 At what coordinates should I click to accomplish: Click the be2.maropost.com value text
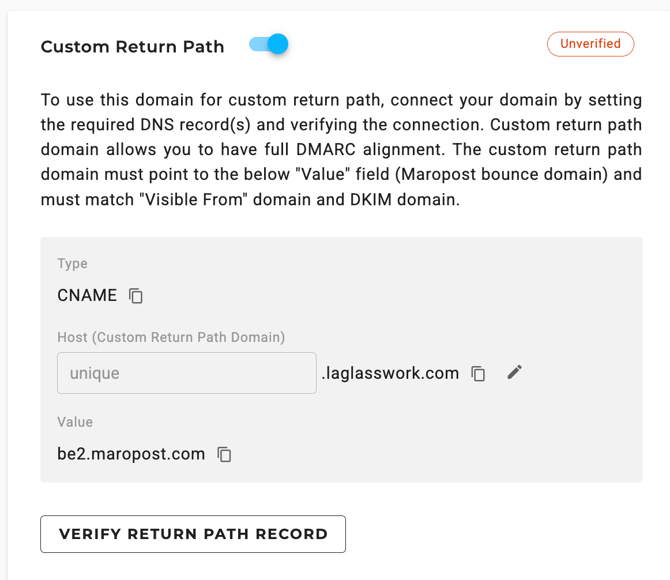(131, 454)
